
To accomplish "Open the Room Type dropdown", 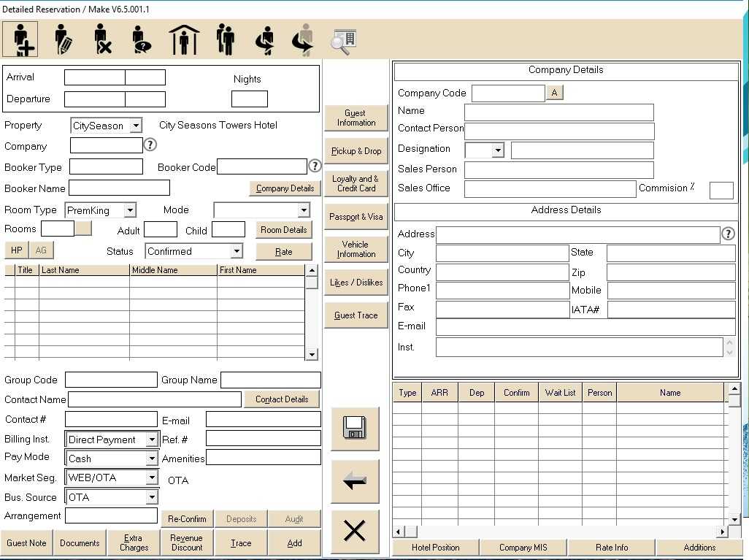I will click(x=130, y=210).
